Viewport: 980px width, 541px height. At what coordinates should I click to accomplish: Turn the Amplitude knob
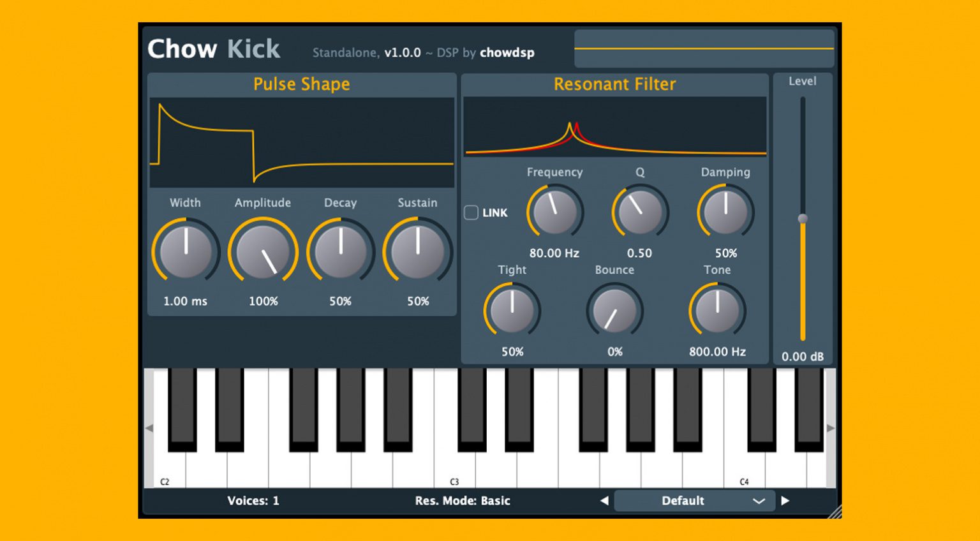(263, 251)
